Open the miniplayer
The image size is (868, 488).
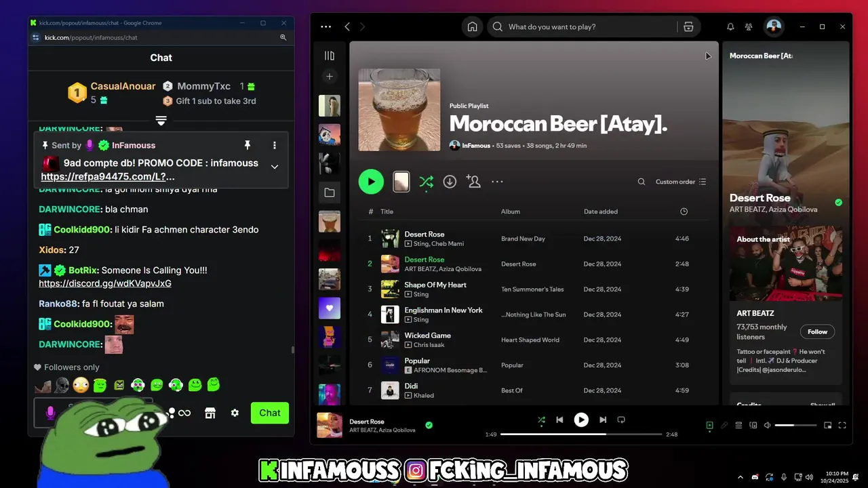coord(827,425)
